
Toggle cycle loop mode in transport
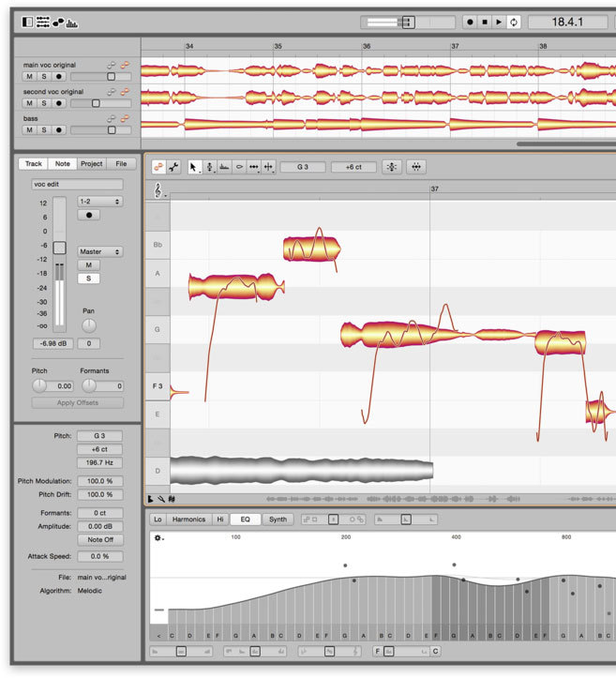click(x=514, y=23)
